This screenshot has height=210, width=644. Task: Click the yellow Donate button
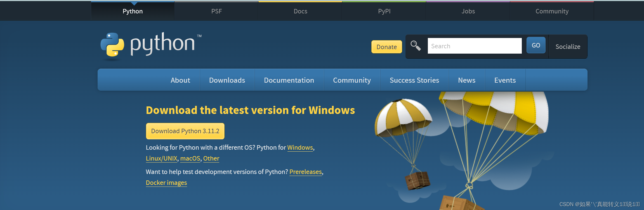click(x=386, y=47)
